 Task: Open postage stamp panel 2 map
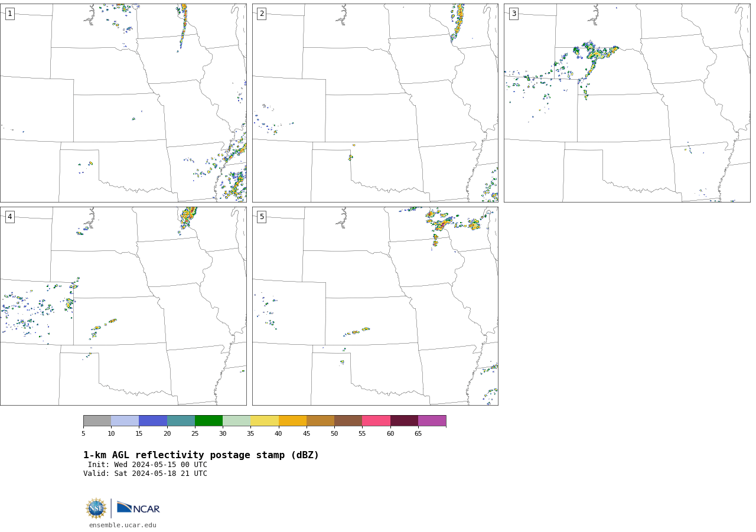[375, 103]
